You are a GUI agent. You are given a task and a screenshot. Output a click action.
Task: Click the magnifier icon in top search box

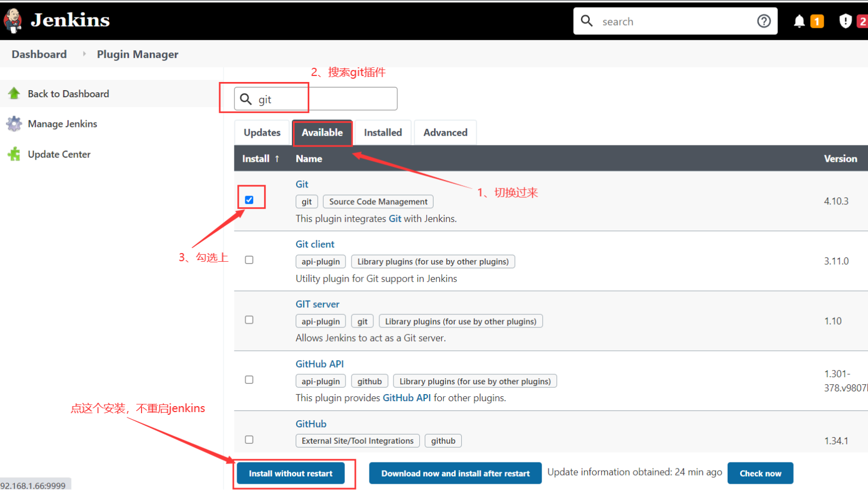[587, 21]
